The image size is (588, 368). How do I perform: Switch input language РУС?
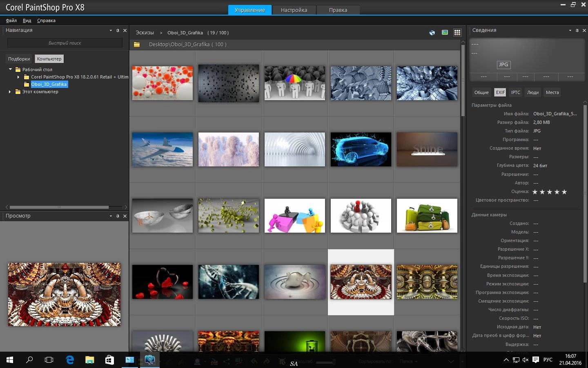click(548, 360)
